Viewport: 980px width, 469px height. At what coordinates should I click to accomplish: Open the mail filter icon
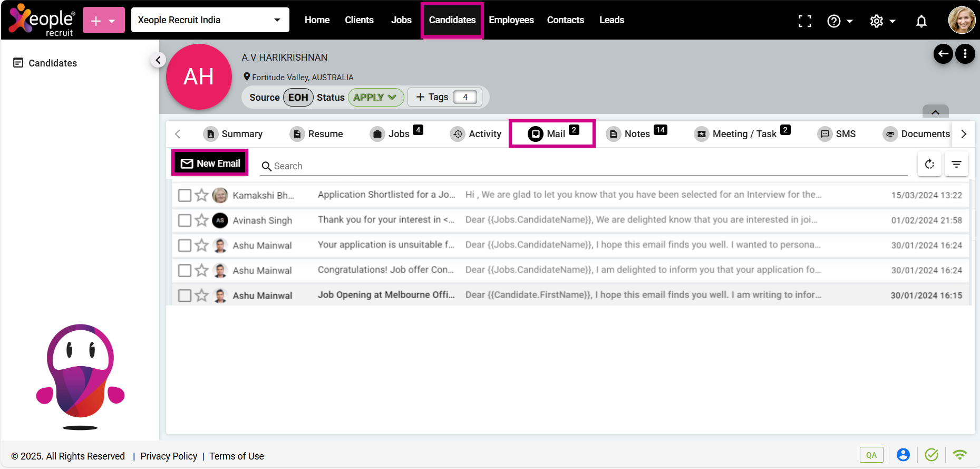pos(956,164)
